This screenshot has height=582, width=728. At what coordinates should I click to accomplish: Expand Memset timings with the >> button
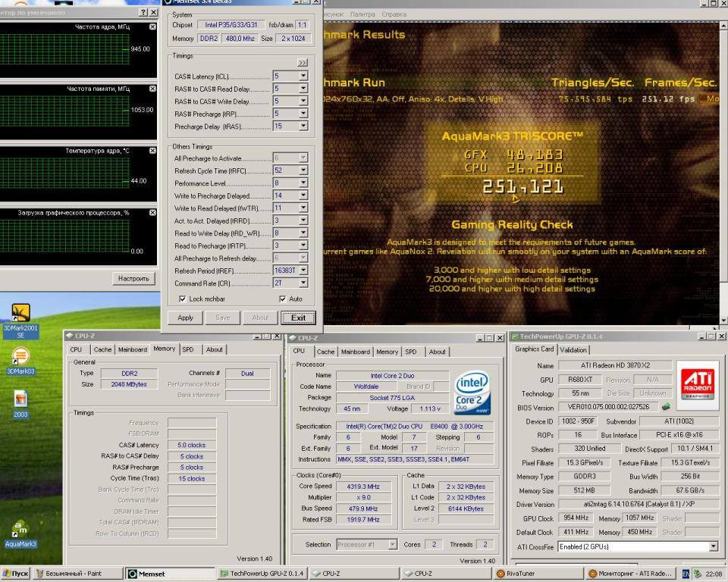[303, 63]
